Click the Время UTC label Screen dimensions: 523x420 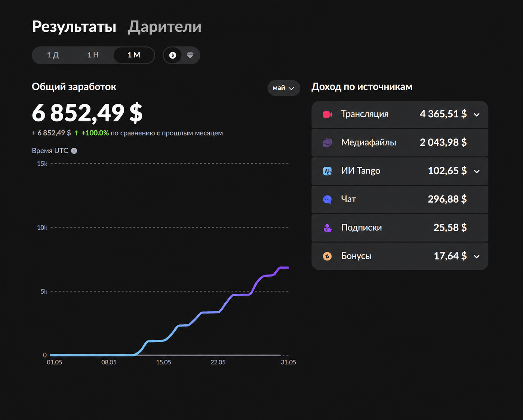point(50,151)
